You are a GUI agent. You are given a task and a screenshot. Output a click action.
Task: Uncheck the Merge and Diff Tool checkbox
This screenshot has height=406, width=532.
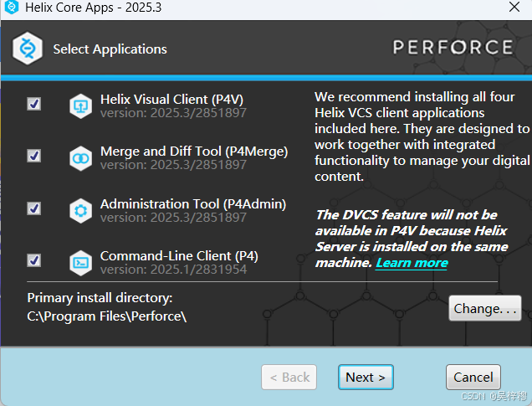pos(34,156)
